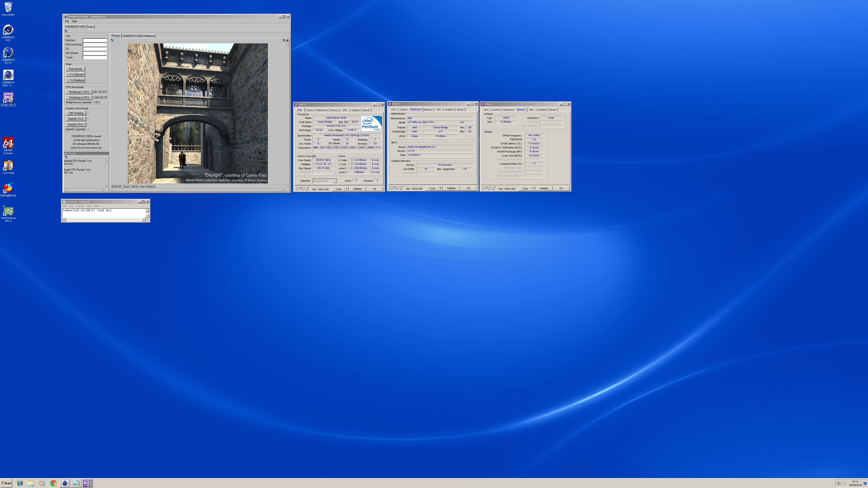Click the volume icon in system tray

pyautogui.click(x=844, y=483)
